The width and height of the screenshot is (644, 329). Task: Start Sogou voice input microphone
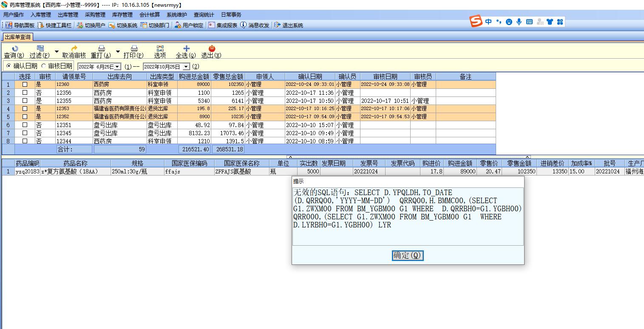tap(519, 22)
